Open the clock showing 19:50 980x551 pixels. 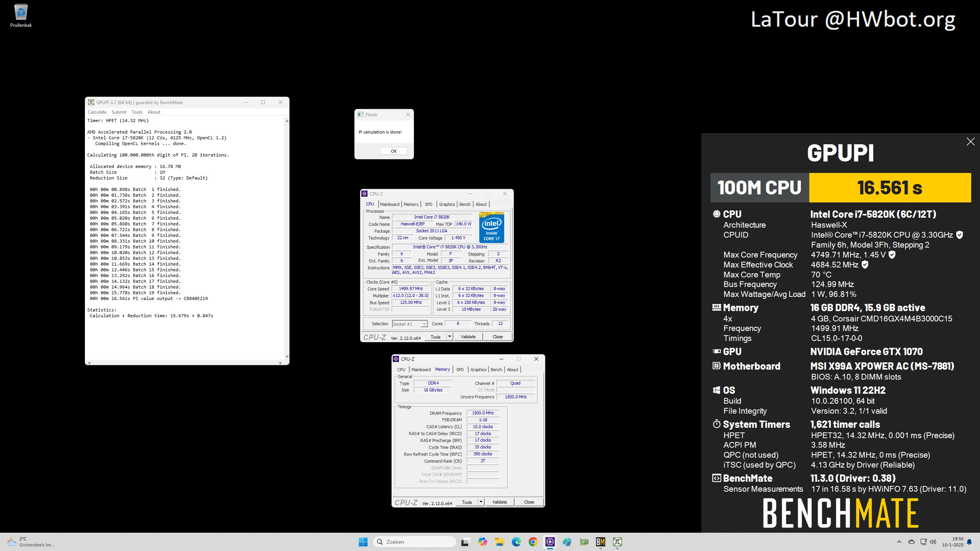(953, 542)
